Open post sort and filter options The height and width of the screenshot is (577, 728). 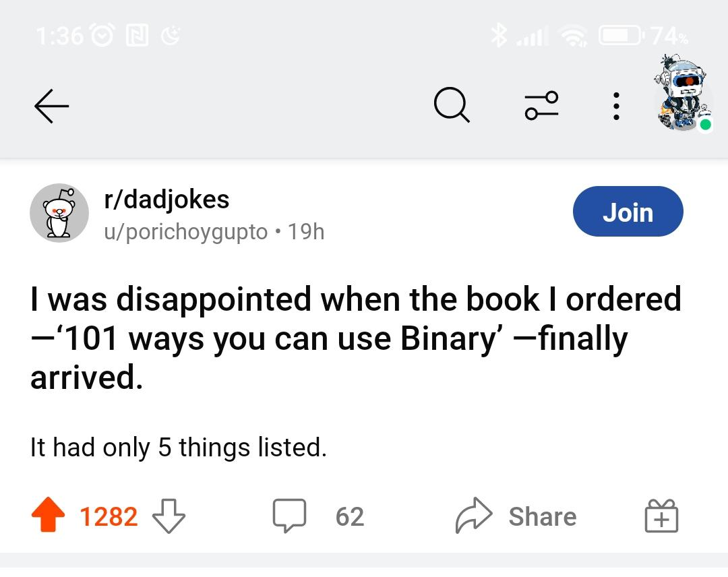tap(542, 107)
